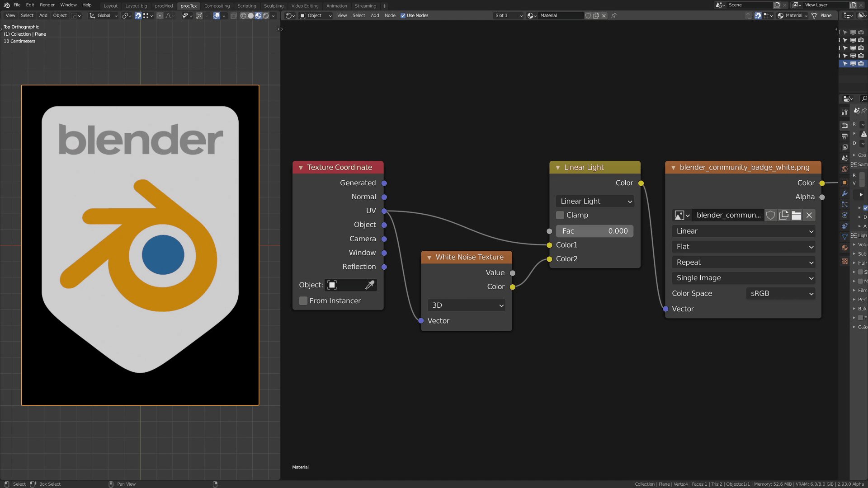Open the Modifier properties wrench icon
This screenshot has width=868, height=488.
tap(844, 193)
